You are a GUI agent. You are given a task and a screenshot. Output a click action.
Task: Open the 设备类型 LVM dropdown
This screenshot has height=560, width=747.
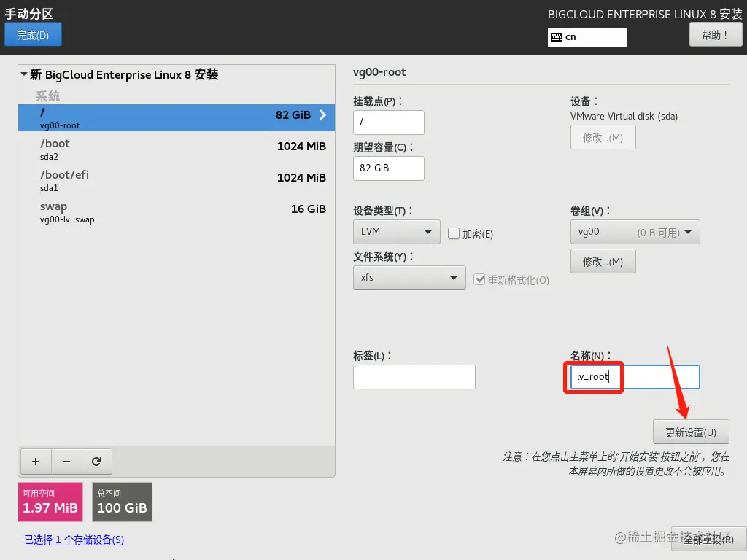396,232
